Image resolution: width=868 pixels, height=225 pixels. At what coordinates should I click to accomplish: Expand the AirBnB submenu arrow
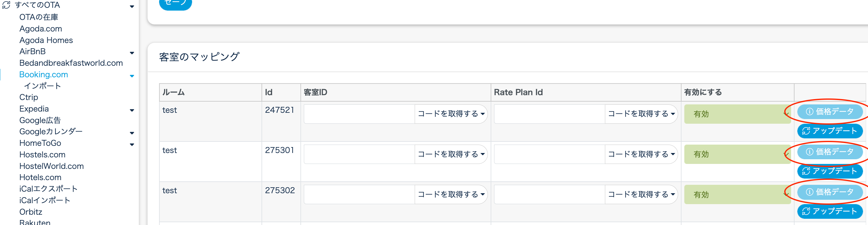coord(132,53)
